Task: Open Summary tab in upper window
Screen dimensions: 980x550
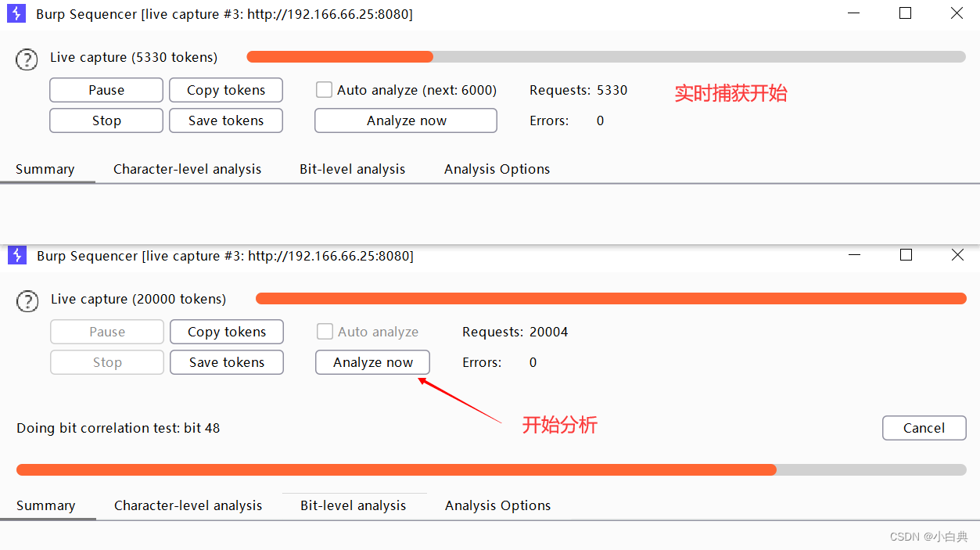Action: coord(45,169)
